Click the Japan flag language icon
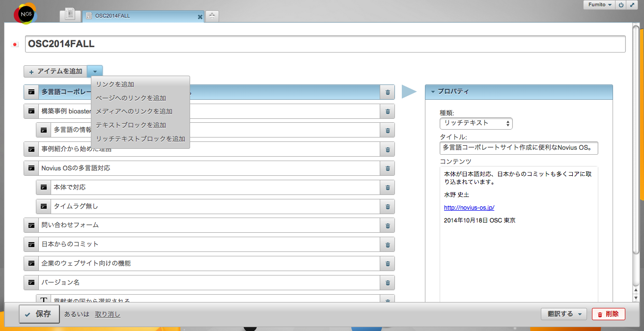The image size is (644, 331). (15, 45)
